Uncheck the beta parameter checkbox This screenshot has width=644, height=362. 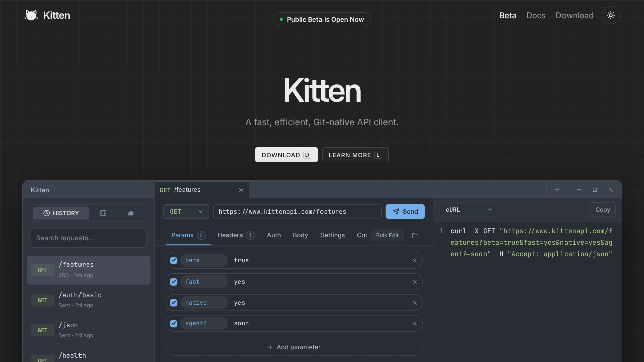click(x=174, y=260)
